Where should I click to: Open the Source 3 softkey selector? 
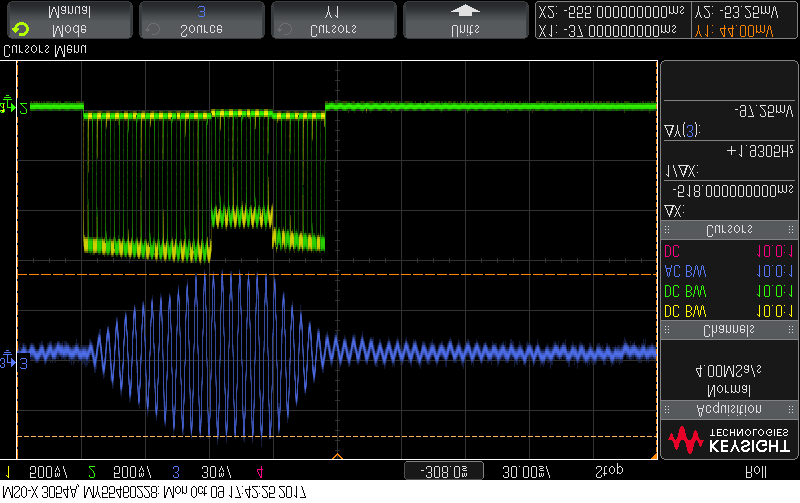coord(201,20)
